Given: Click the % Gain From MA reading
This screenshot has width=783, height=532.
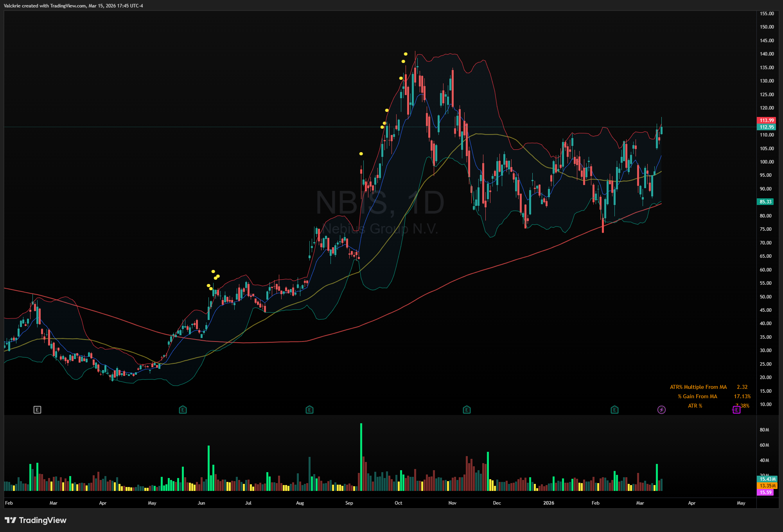Looking at the screenshot, I should coord(742,396).
